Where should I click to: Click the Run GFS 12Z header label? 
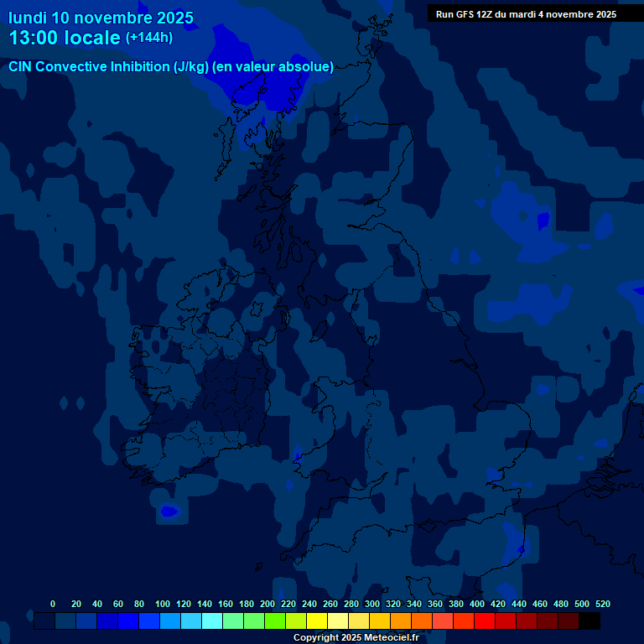526,14
